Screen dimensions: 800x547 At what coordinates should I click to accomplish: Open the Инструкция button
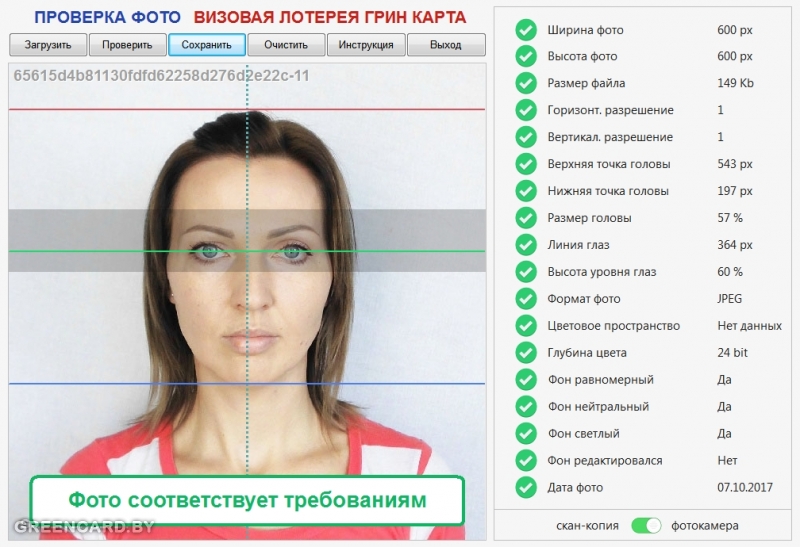point(366,45)
